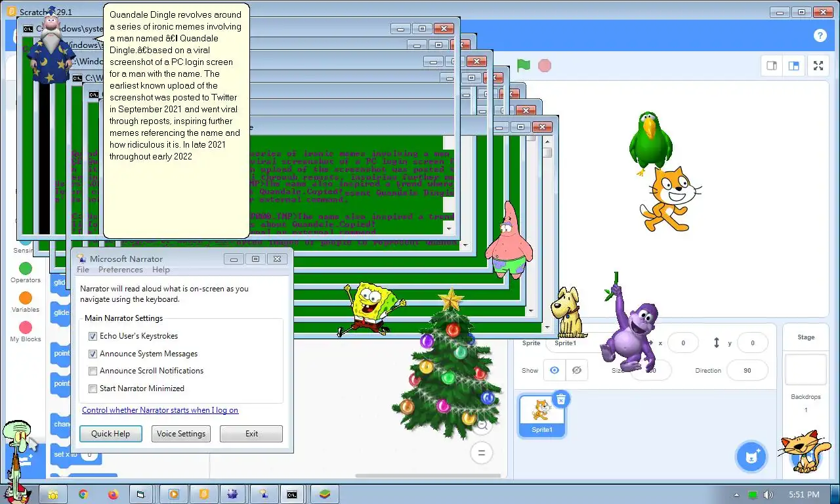Open BlueStacks taskbar icon

point(324,494)
